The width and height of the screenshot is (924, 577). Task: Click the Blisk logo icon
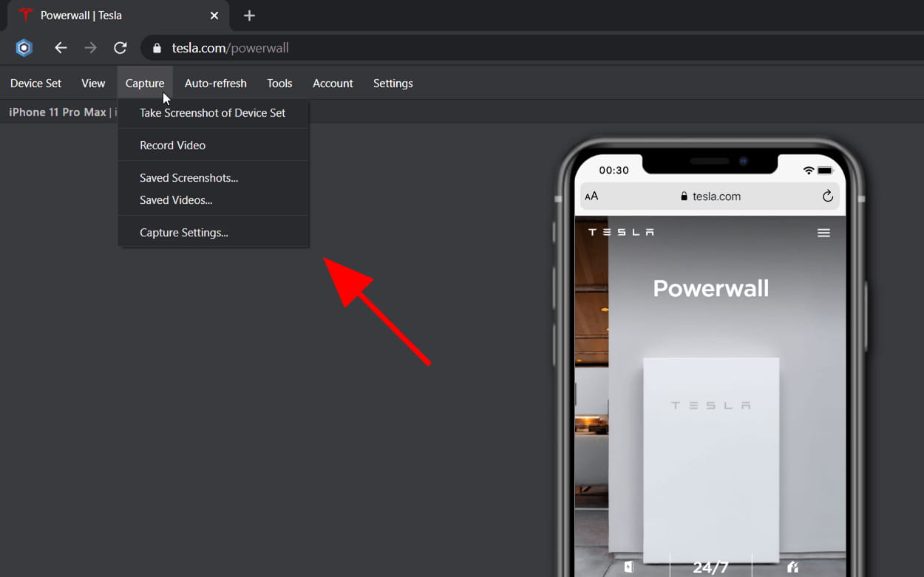click(24, 48)
